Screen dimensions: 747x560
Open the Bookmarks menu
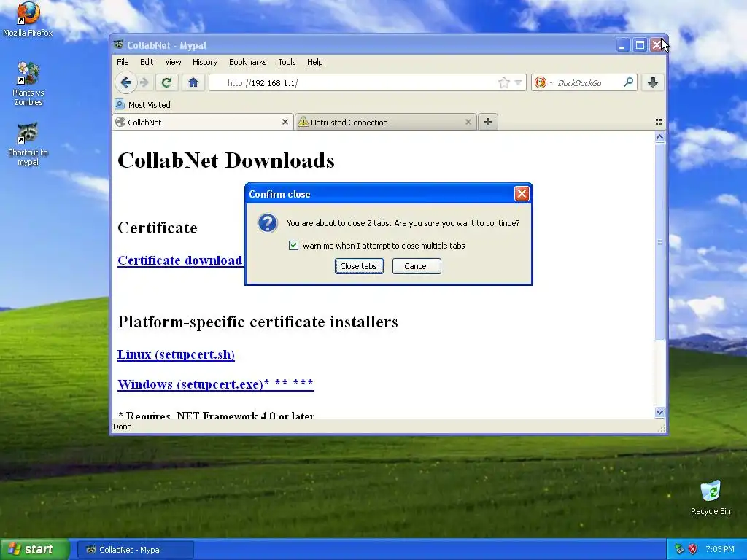click(248, 62)
